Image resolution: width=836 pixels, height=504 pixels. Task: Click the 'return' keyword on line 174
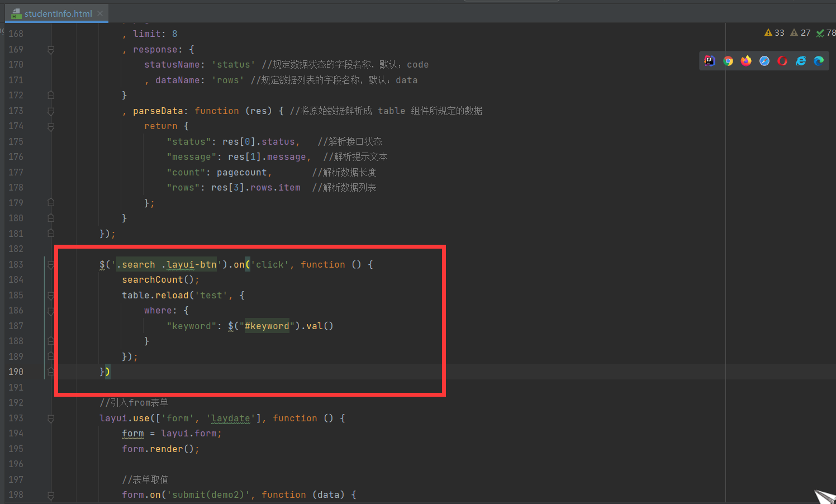(x=161, y=126)
